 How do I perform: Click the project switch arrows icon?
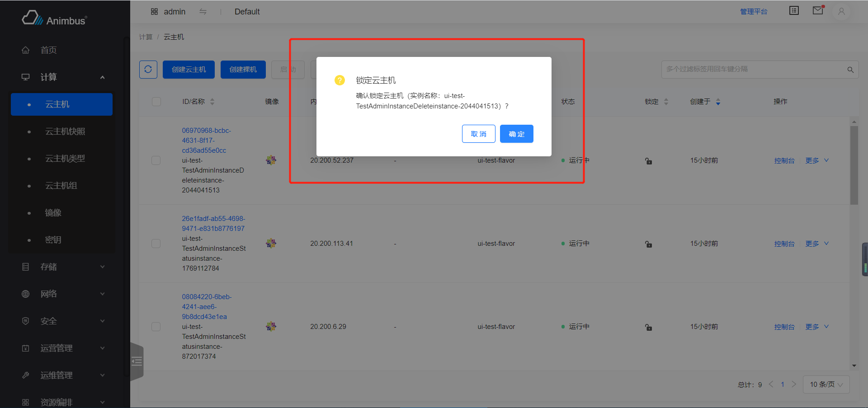[203, 12]
